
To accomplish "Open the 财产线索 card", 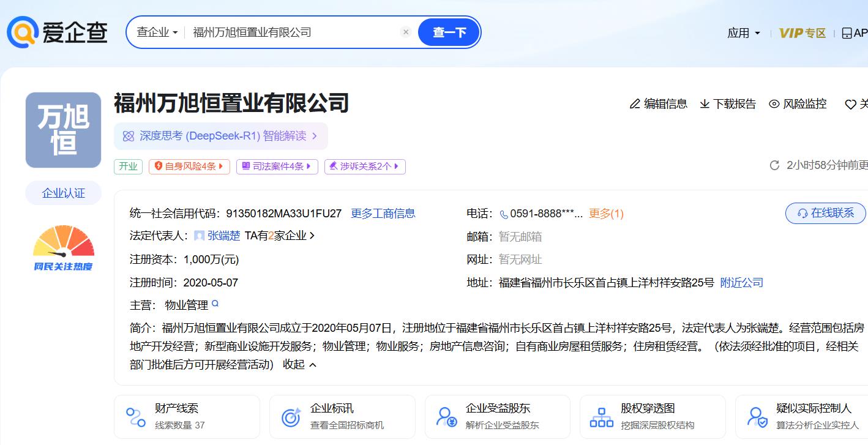I will [x=187, y=417].
